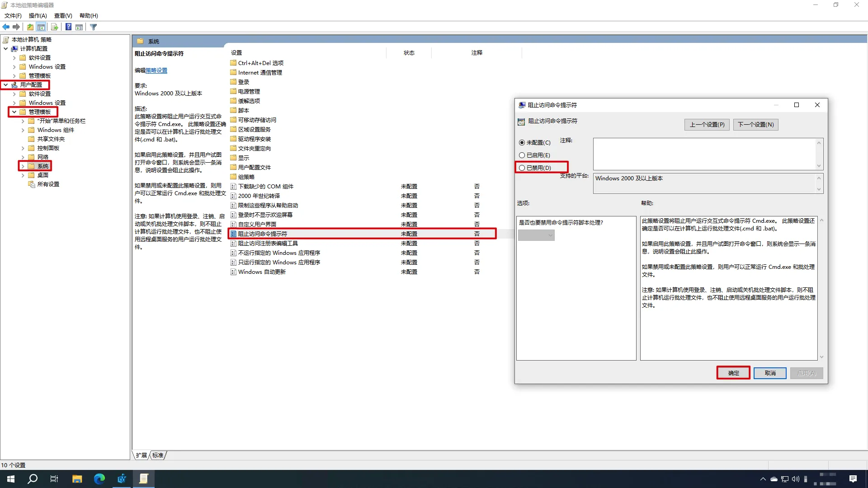The width and height of the screenshot is (868, 488).
Task: Click the Export list toolbar icon
Action: (x=54, y=27)
